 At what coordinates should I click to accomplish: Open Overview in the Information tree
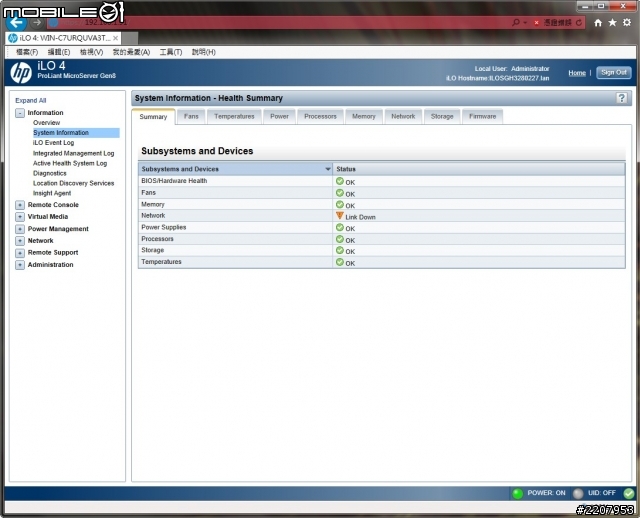(47, 122)
